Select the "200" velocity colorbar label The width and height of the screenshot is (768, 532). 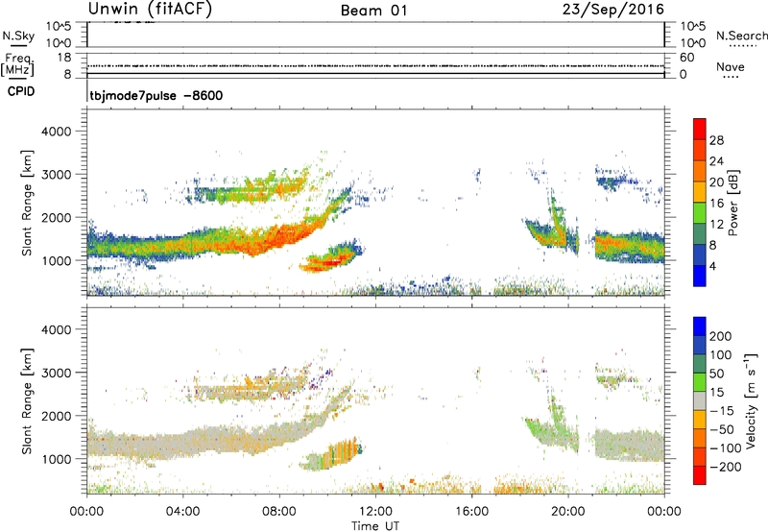pos(721,336)
